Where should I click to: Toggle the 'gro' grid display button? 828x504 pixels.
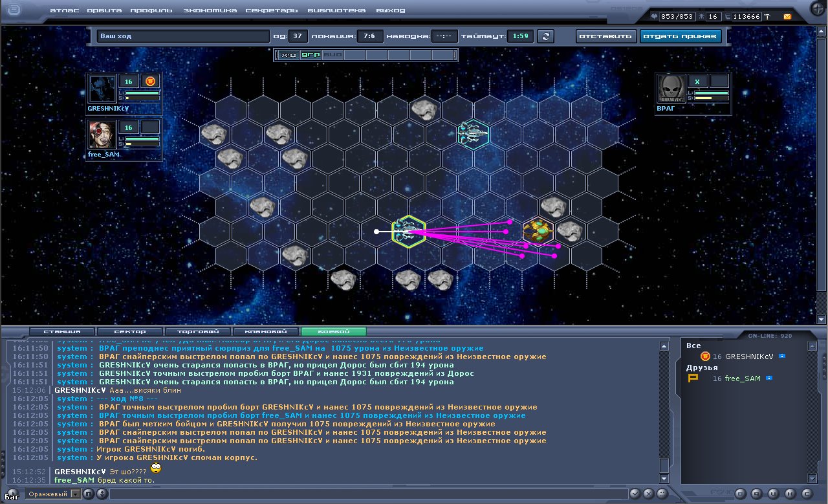click(310, 56)
